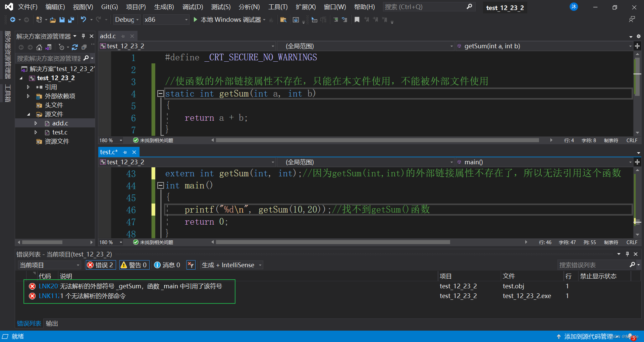Select test.c in Solution Explorer
The image size is (644, 342).
[x=60, y=132]
